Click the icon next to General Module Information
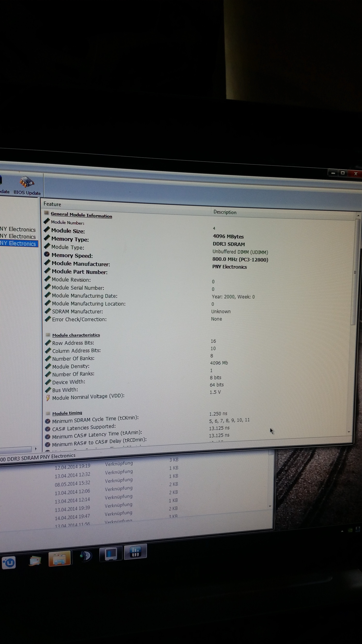This screenshot has height=644, width=362. click(x=46, y=213)
